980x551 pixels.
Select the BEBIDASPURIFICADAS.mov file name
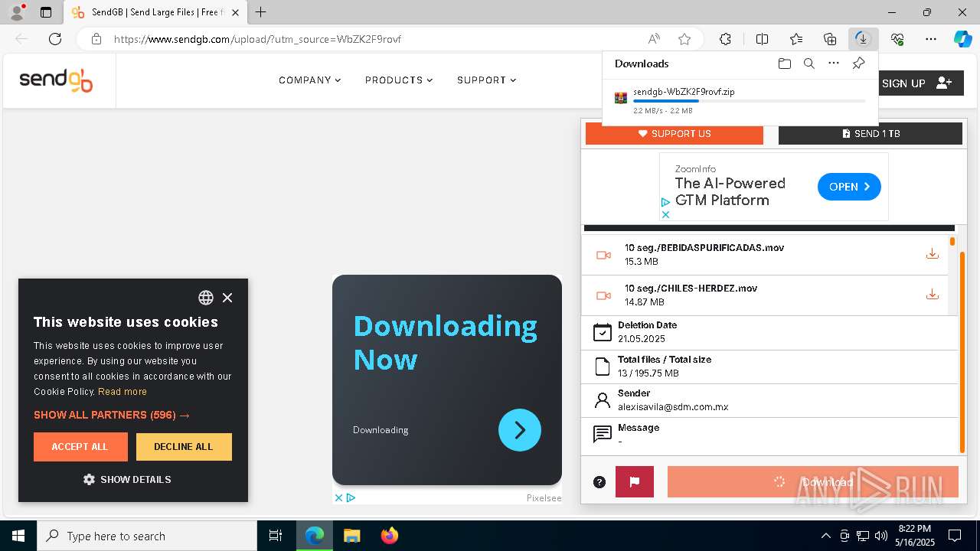click(704, 248)
